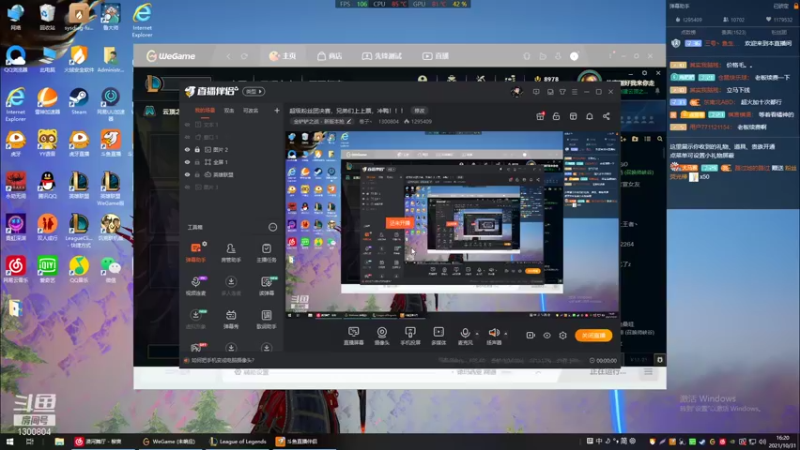The width and height of the screenshot is (800, 450).
Task: Click the padlock icon in the stream info bar
Action: 556,116
